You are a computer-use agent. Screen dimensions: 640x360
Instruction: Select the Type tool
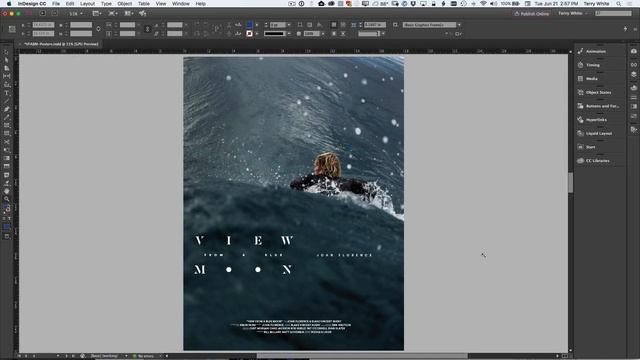[7, 93]
